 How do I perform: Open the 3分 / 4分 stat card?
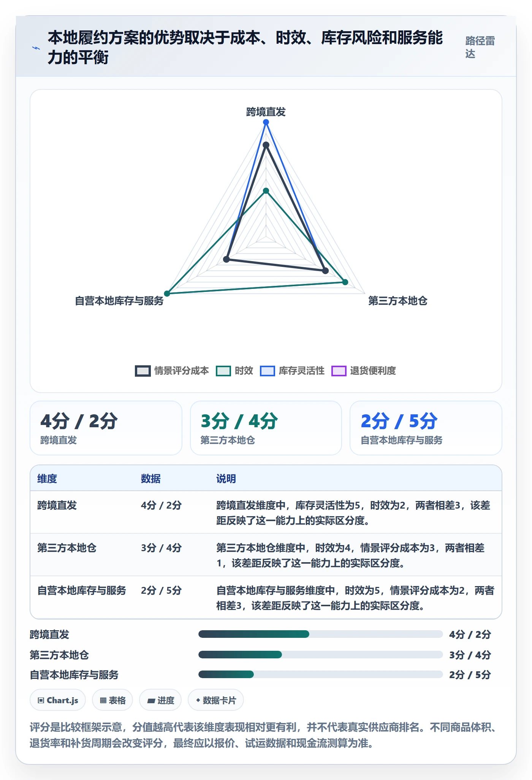click(x=266, y=428)
